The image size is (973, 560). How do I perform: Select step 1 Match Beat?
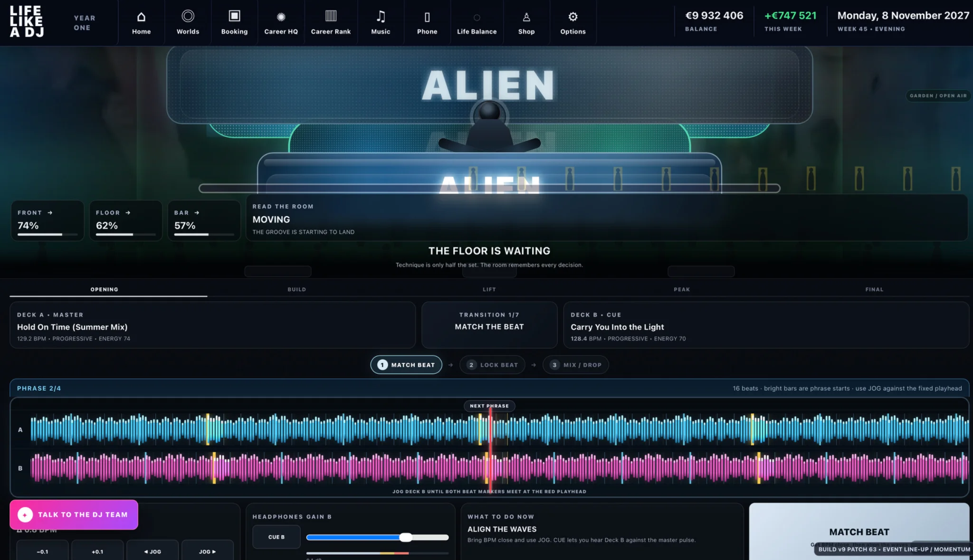click(x=406, y=365)
